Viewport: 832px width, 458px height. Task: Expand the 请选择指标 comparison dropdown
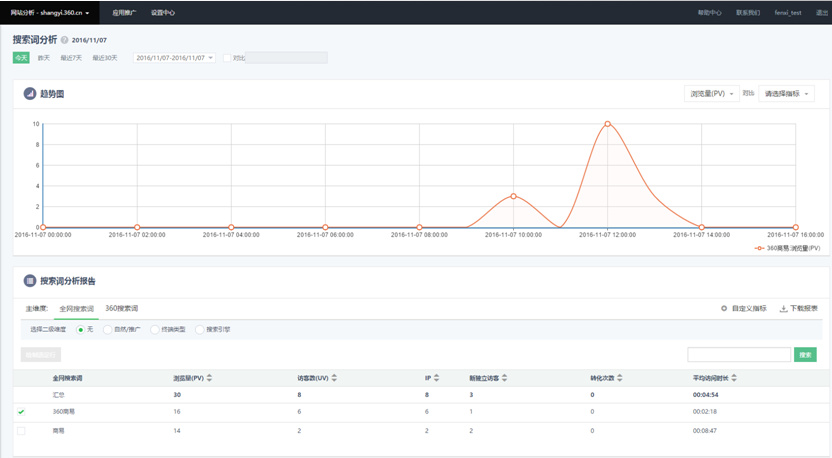(x=787, y=94)
